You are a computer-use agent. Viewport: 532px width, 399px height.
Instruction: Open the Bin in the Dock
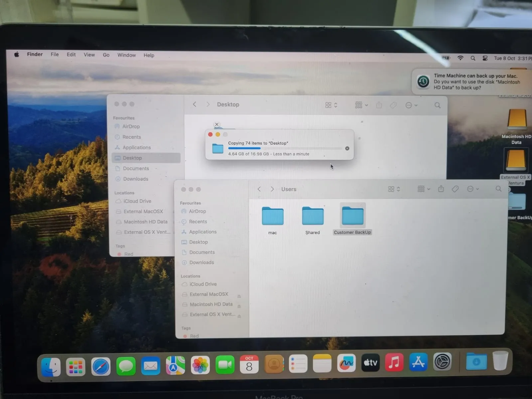point(500,361)
